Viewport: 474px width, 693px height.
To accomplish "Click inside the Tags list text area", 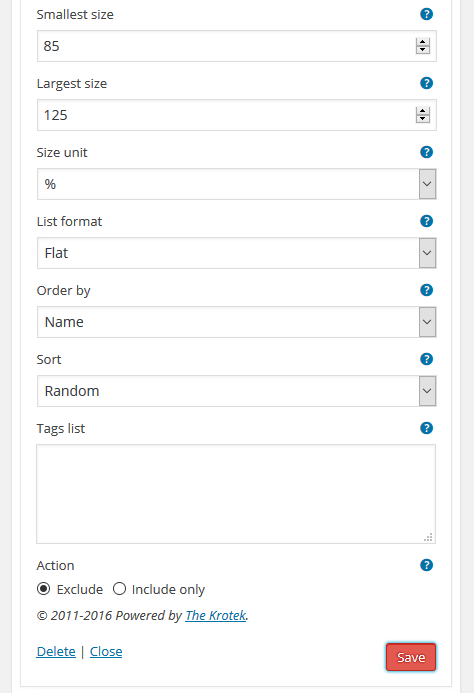I will point(236,494).
